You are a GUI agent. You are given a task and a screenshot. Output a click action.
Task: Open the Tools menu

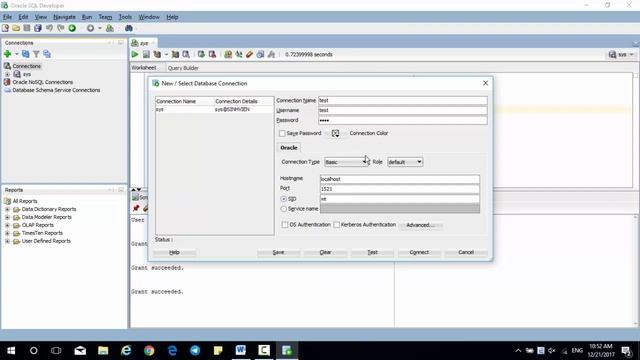(x=125, y=17)
